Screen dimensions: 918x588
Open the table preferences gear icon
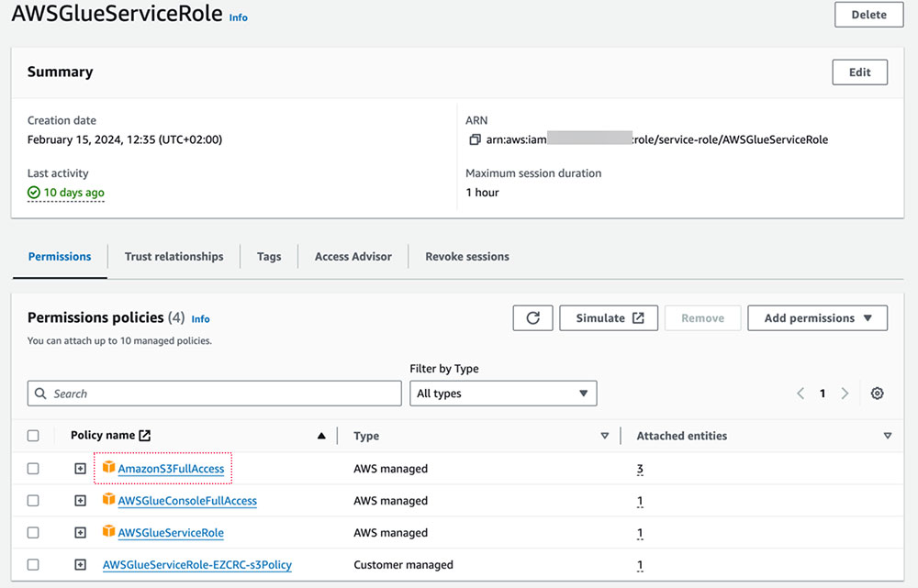[x=877, y=394]
